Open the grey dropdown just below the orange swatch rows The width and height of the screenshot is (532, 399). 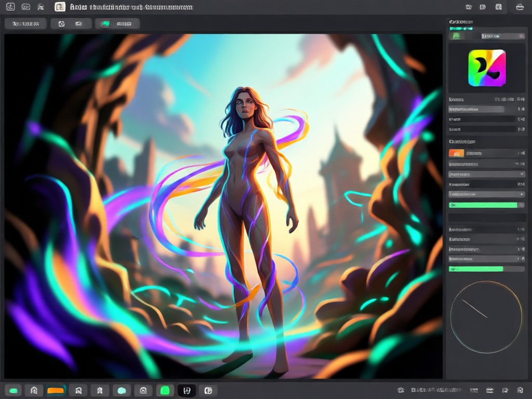[487, 174]
